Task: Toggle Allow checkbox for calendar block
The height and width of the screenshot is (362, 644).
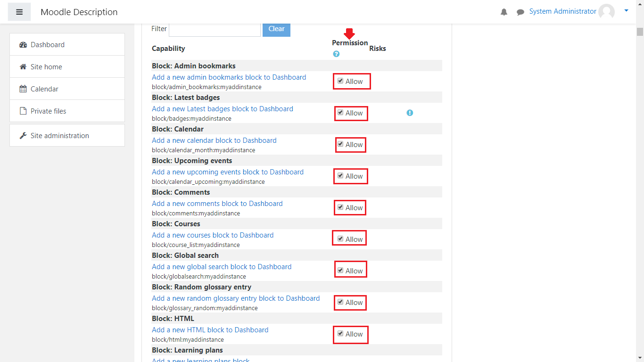Action: point(340,144)
